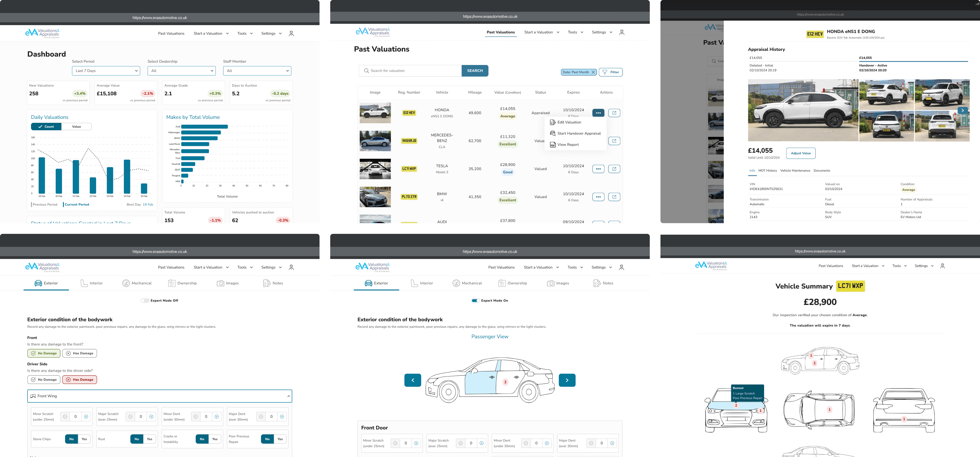Image resolution: width=980 pixels, height=457 pixels.
Task: Decrease Minor Scratch count under Front Wing
Action: pyautogui.click(x=65, y=417)
